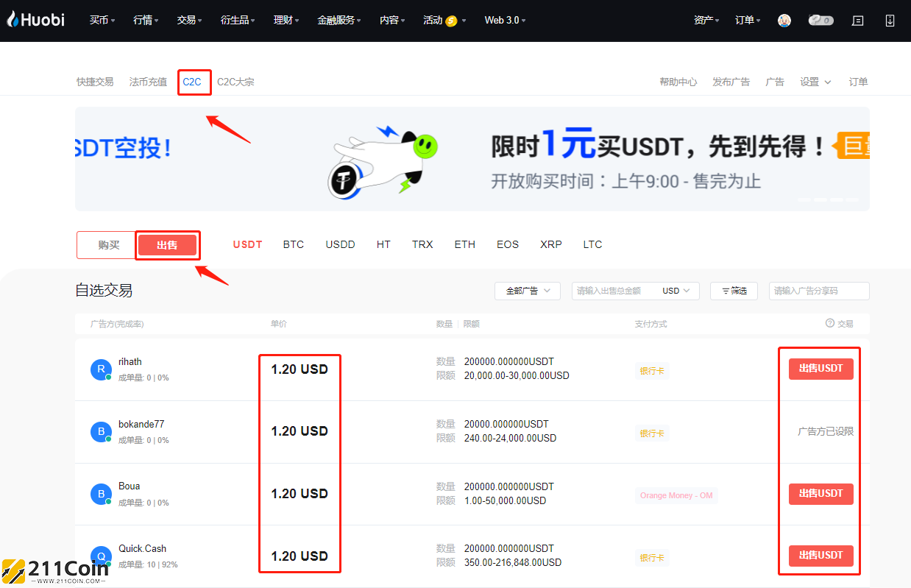Click the help question icon near 交易
911x588 pixels.
coord(829,323)
